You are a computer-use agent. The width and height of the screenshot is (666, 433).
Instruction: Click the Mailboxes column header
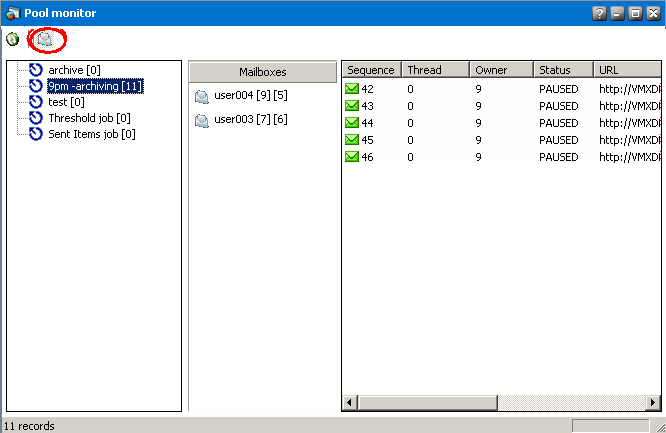[263, 72]
